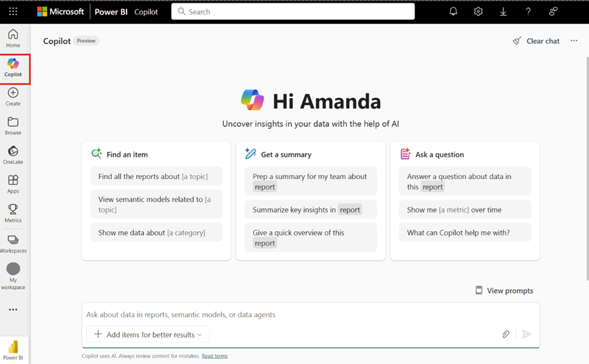Open notifications bell icon
The width and height of the screenshot is (589, 364).
click(x=453, y=12)
